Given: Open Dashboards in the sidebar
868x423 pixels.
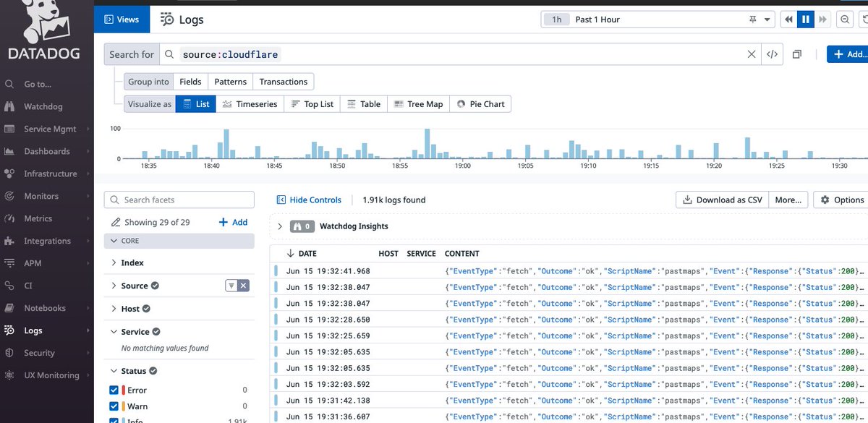Looking at the screenshot, I should click(46, 151).
